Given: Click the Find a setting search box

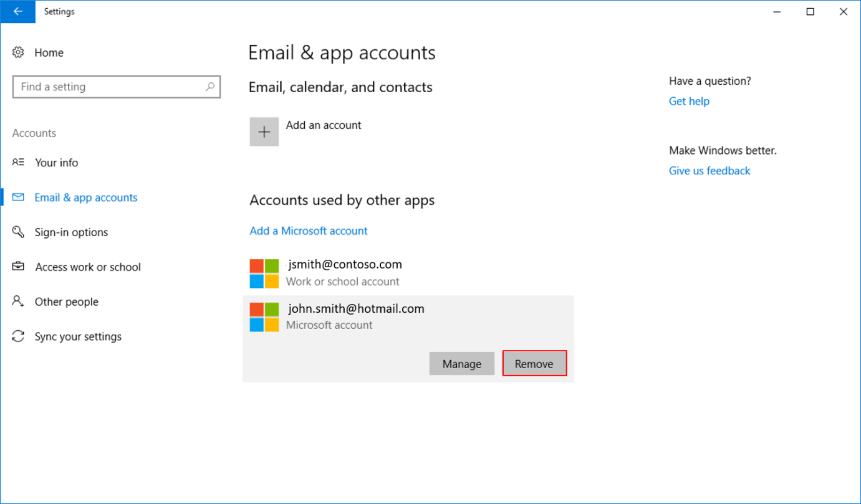Looking at the screenshot, I should [x=117, y=87].
